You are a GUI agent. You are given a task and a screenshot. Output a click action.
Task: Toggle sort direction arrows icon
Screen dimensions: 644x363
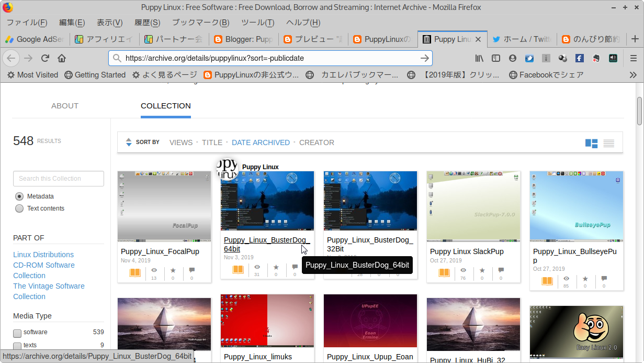pyautogui.click(x=129, y=142)
